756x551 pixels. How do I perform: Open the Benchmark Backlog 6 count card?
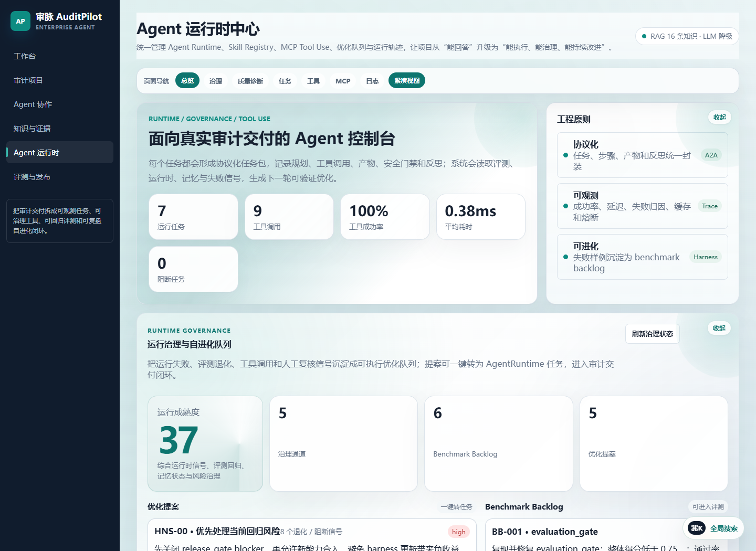(x=499, y=443)
